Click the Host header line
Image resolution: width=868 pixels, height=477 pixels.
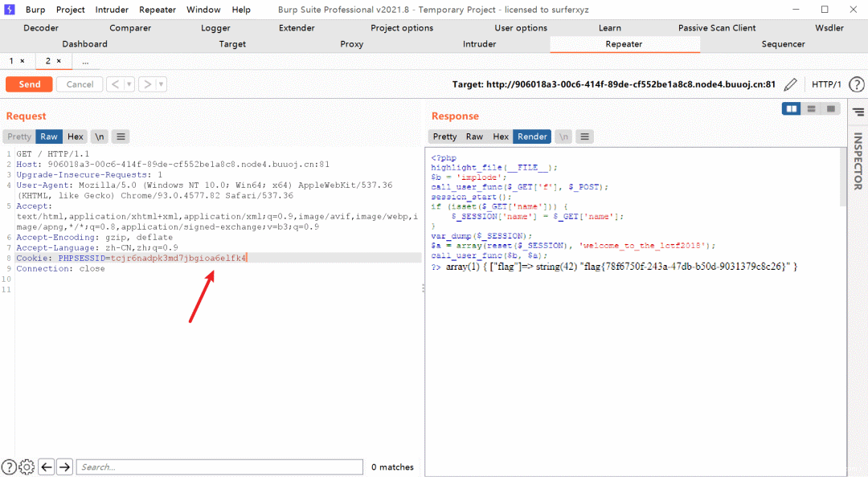173,165
